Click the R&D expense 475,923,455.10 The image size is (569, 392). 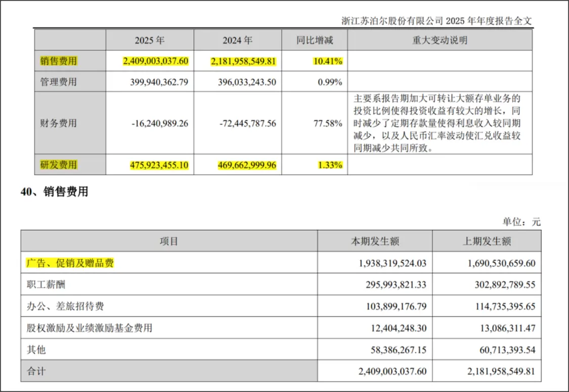tap(159, 165)
